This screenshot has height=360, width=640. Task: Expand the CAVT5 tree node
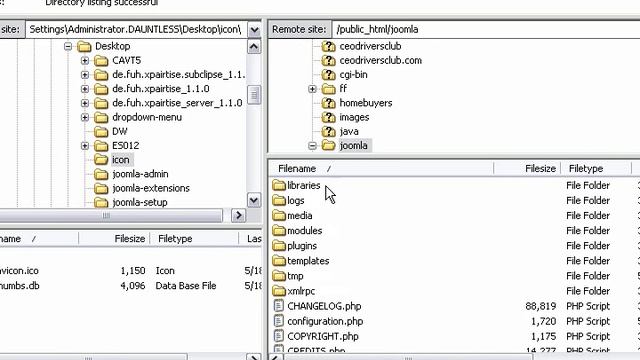pos(84,60)
